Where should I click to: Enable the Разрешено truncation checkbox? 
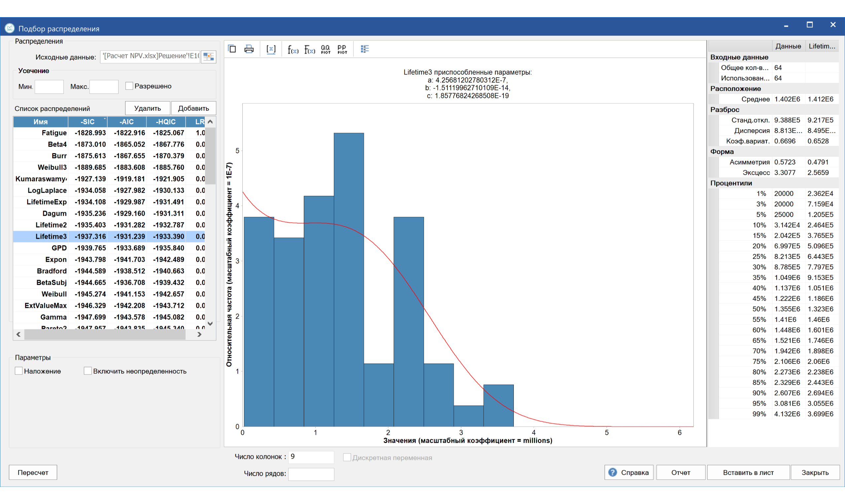coord(129,86)
